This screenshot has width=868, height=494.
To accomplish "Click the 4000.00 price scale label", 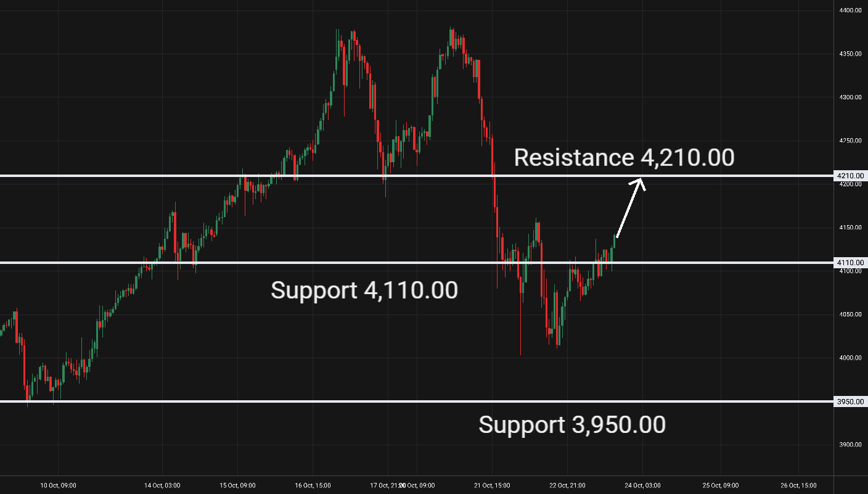I will point(850,358).
